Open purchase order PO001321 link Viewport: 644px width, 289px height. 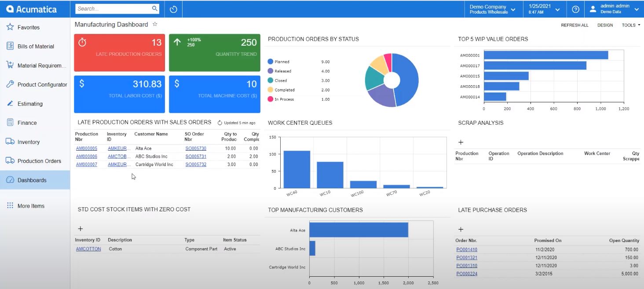coord(467,257)
